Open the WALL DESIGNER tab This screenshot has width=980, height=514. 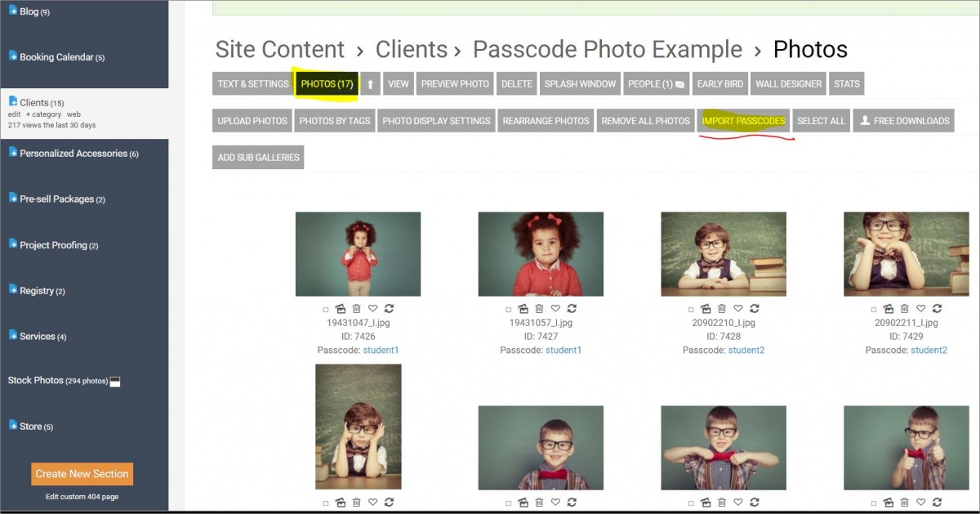point(789,83)
